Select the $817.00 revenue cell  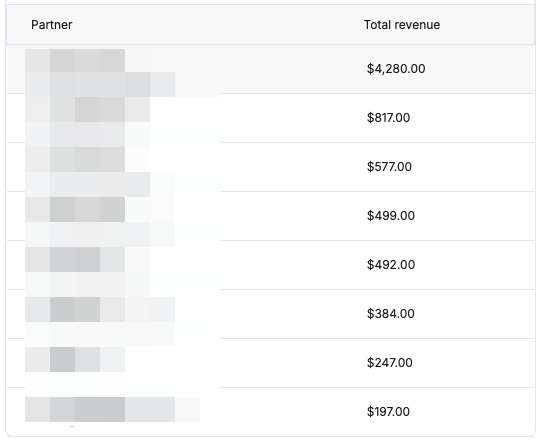click(x=388, y=118)
